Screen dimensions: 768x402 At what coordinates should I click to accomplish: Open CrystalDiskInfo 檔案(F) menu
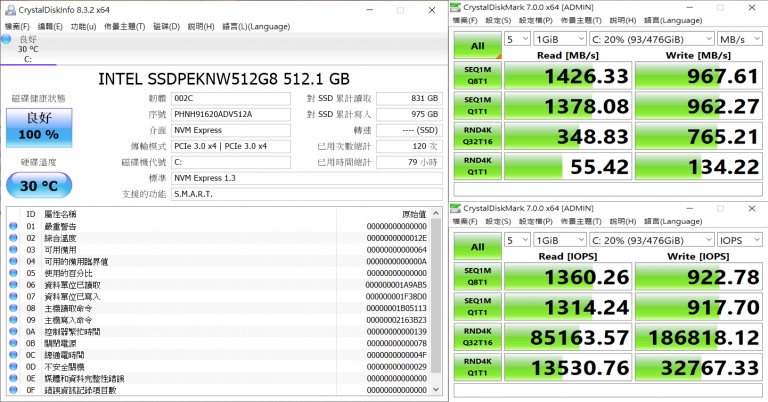pos(17,26)
